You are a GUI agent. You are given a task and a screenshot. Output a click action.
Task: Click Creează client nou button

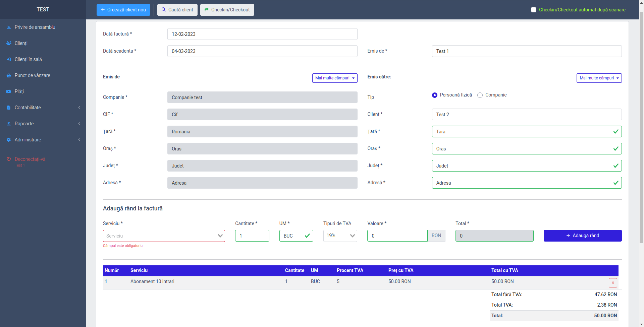click(123, 10)
